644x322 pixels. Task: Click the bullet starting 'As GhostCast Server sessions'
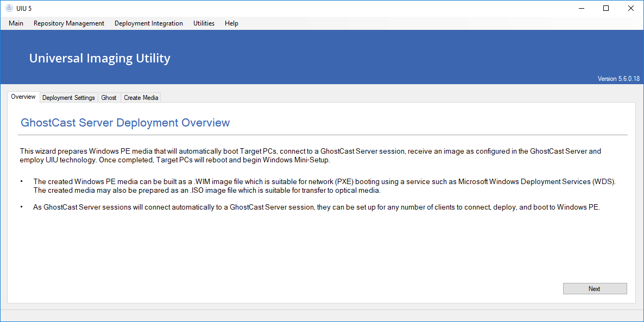click(317, 207)
